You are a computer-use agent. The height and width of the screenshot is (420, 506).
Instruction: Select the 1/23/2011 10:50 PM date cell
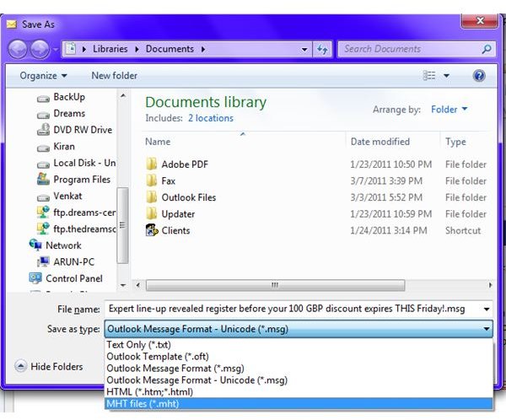coord(390,164)
